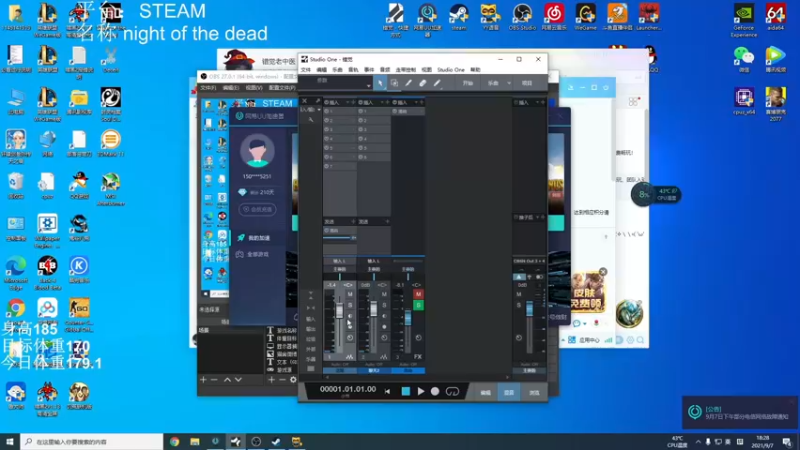Screen dimensions: 800x450
Task: Switch to the 浏览 view tab in Studio One
Action: (x=534, y=392)
